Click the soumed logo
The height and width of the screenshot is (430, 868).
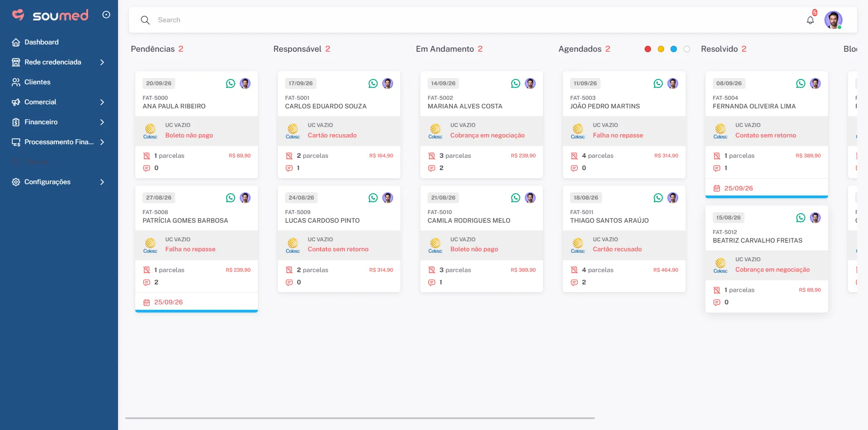coord(50,15)
